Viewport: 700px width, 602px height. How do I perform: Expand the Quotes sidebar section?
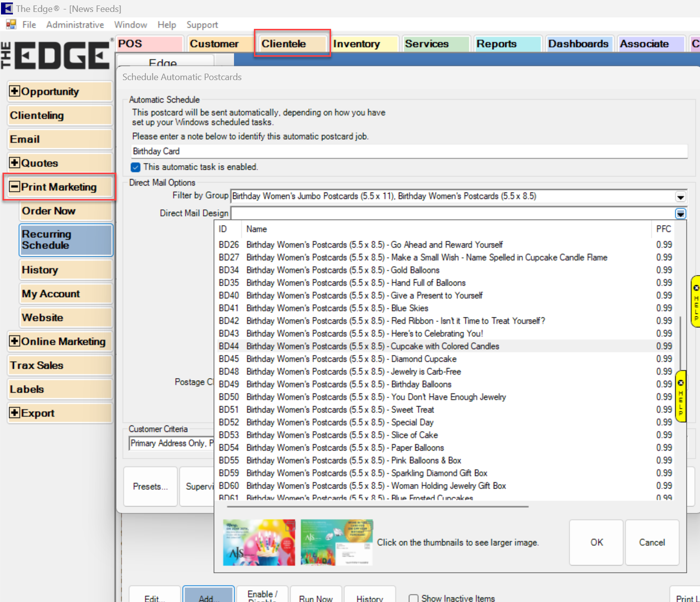click(x=15, y=163)
